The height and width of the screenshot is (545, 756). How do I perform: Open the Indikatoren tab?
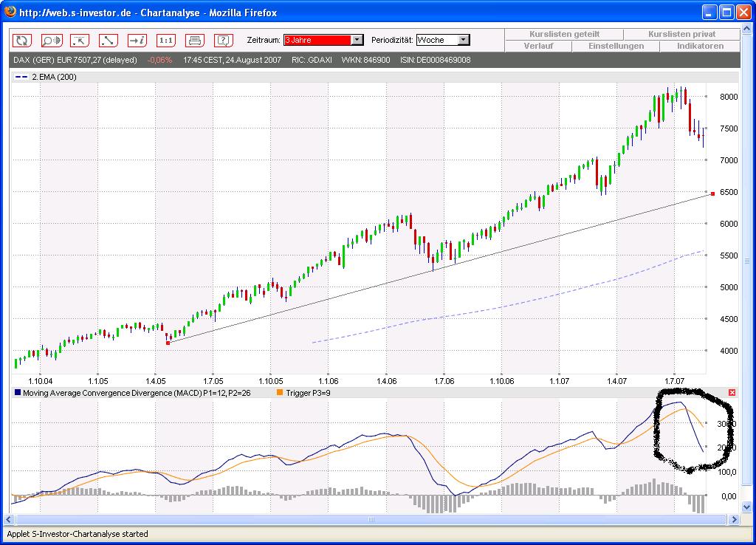point(700,47)
